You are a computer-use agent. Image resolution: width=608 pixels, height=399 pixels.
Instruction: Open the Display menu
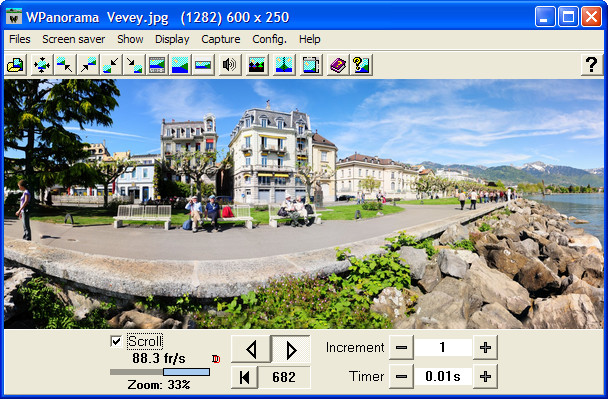[x=172, y=40]
